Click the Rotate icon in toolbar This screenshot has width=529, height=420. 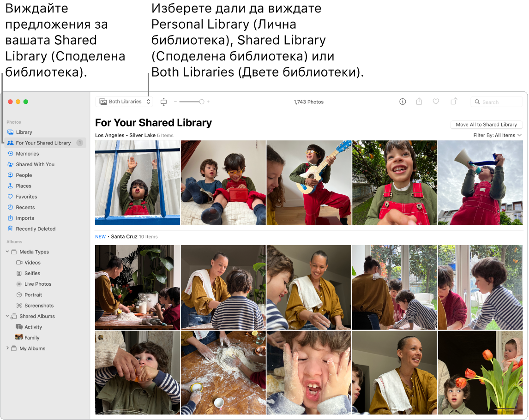(454, 101)
